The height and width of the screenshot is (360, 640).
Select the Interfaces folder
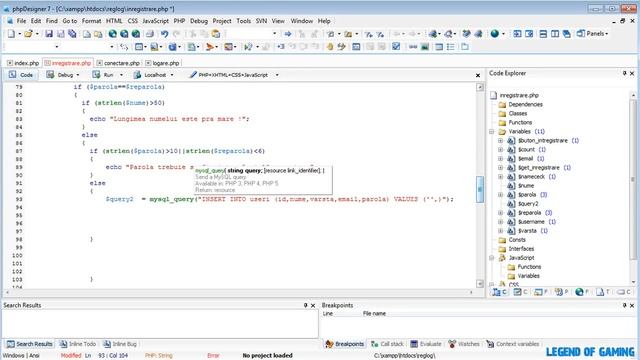pyautogui.click(x=516, y=249)
